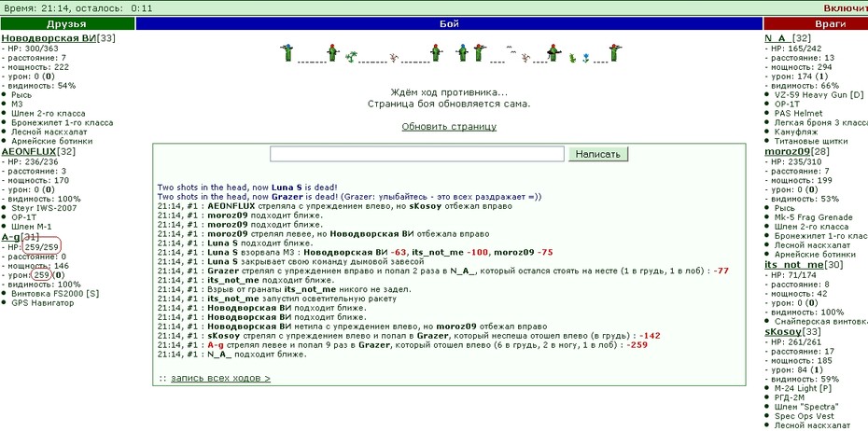
Task: Select the Друзья green header
Action: point(67,24)
